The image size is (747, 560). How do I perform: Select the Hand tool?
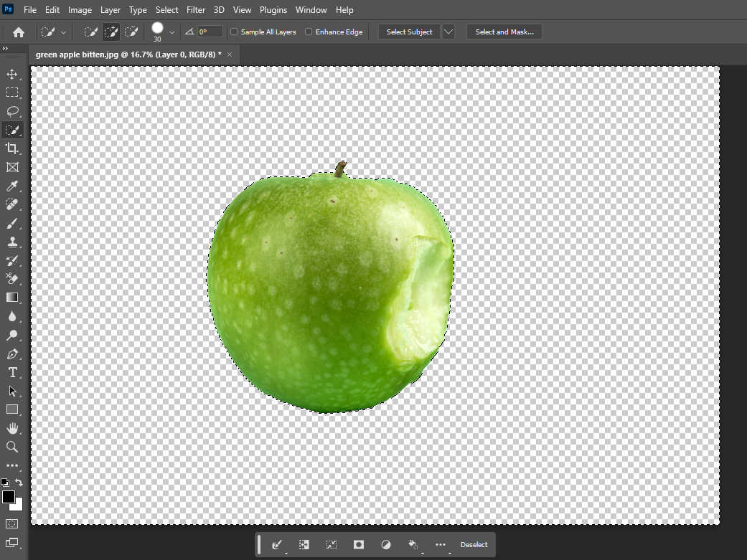pos(12,428)
